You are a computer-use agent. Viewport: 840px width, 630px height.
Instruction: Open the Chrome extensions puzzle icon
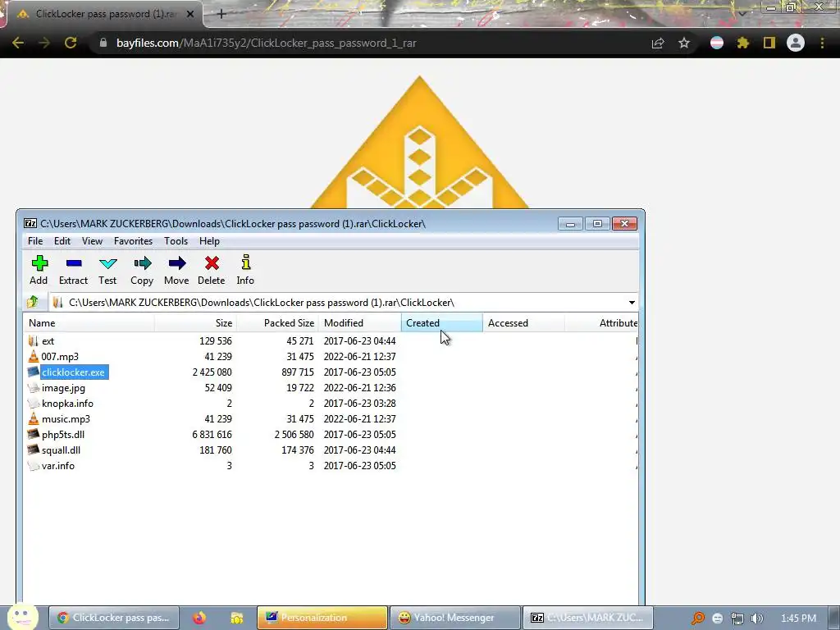point(742,43)
